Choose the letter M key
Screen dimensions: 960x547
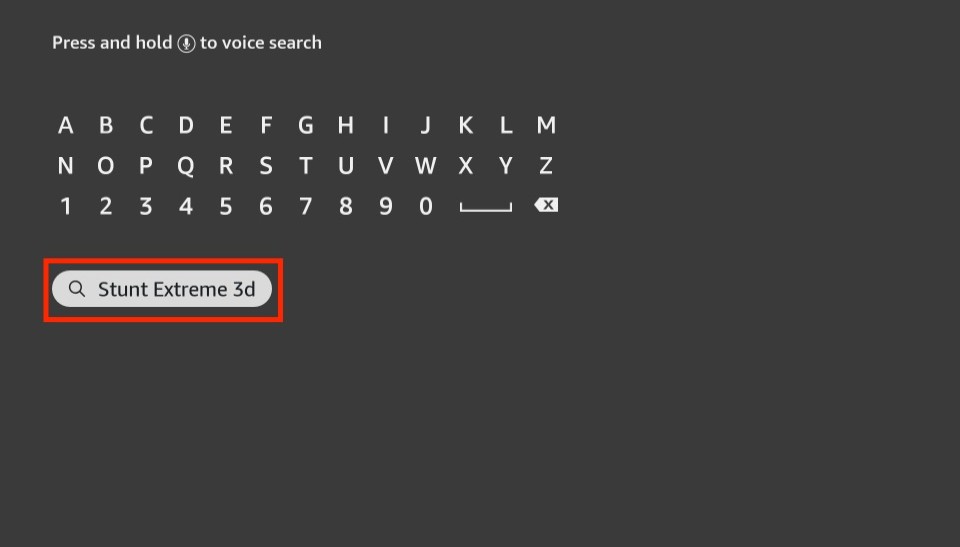tap(546, 126)
